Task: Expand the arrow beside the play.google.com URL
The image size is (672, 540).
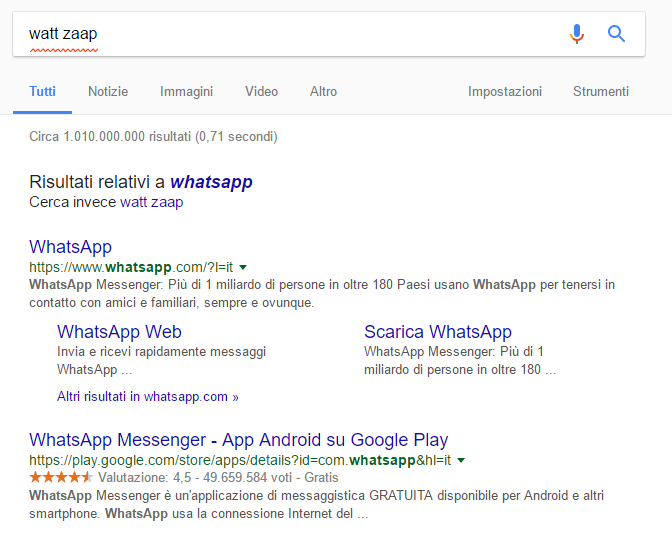Action: pyautogui.click(x=461, y=461)
